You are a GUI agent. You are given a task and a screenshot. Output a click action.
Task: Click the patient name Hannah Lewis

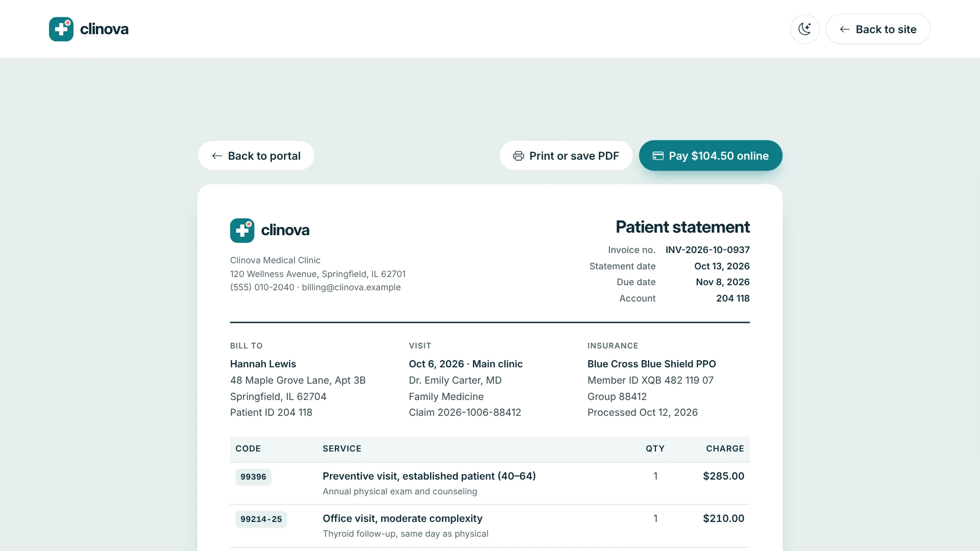click(x=263, y=364)
